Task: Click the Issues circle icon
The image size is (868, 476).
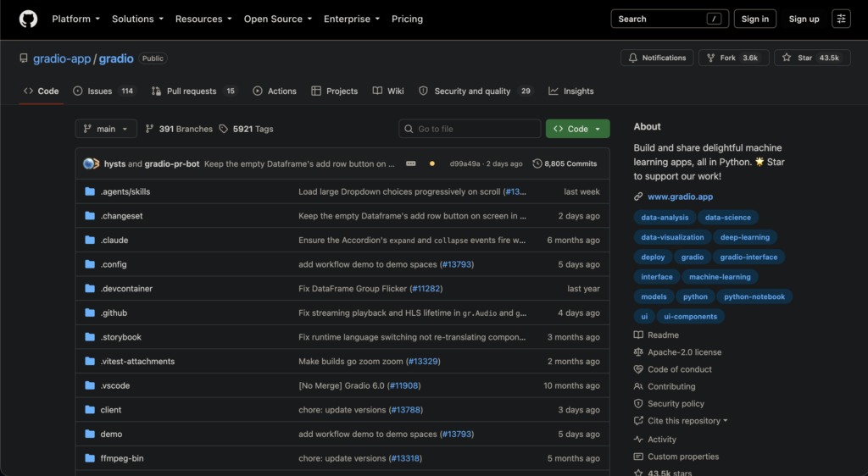Action: coord(78,91)
